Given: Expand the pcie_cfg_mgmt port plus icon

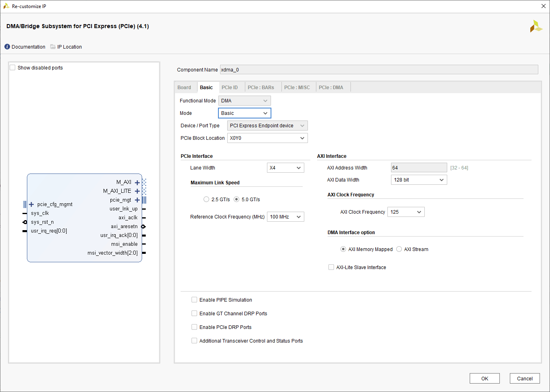Looking at the screenshot, I should (x=31, y=204).
